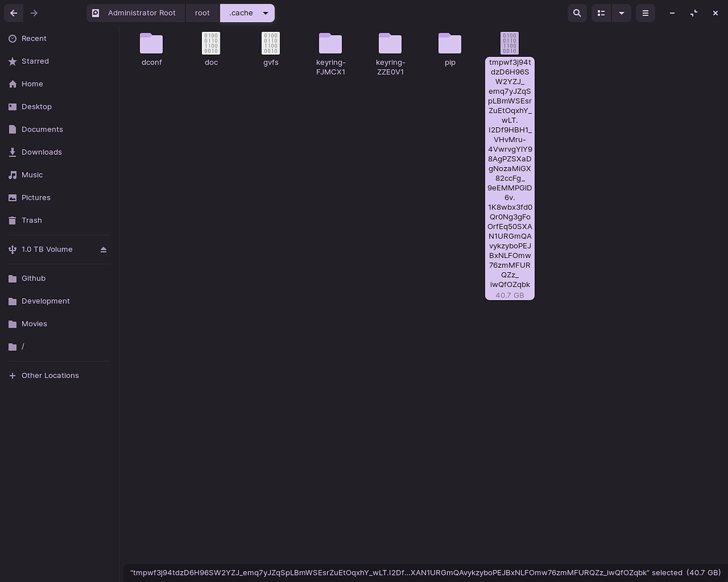Open the Home location
Viewport: 728px width, 582px height.
pyautogui.click(x=31, y=84)
